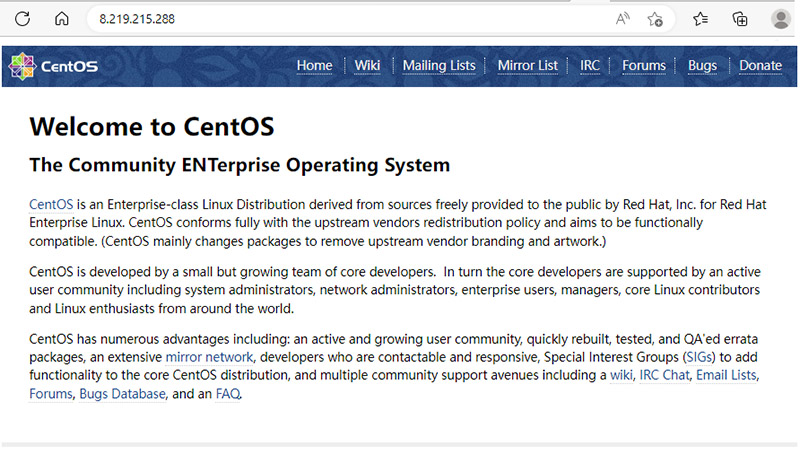Click the browser refresh icon
The height and width of the screenshot is (463, 800).
click(x=22, y=19)
